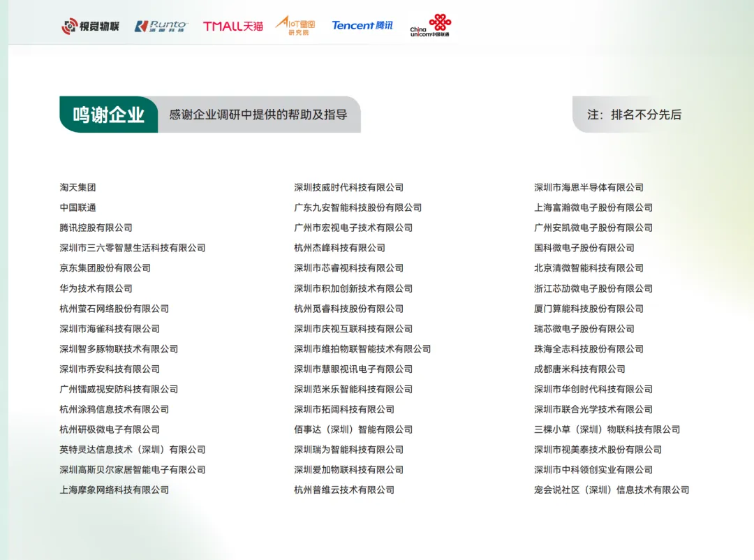
Task: Click the 视觉物联 logo
Action: 90,26
